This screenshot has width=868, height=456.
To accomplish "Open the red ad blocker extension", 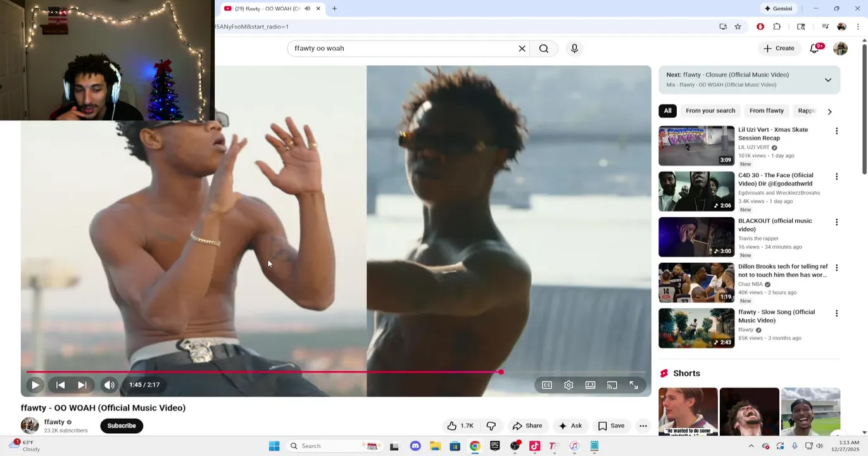I will point(760,27).
